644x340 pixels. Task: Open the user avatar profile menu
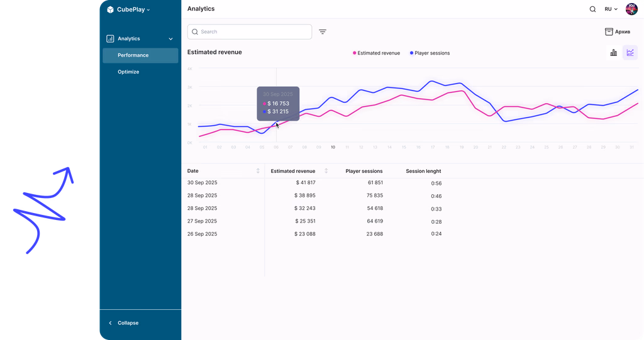coord(631,9)
